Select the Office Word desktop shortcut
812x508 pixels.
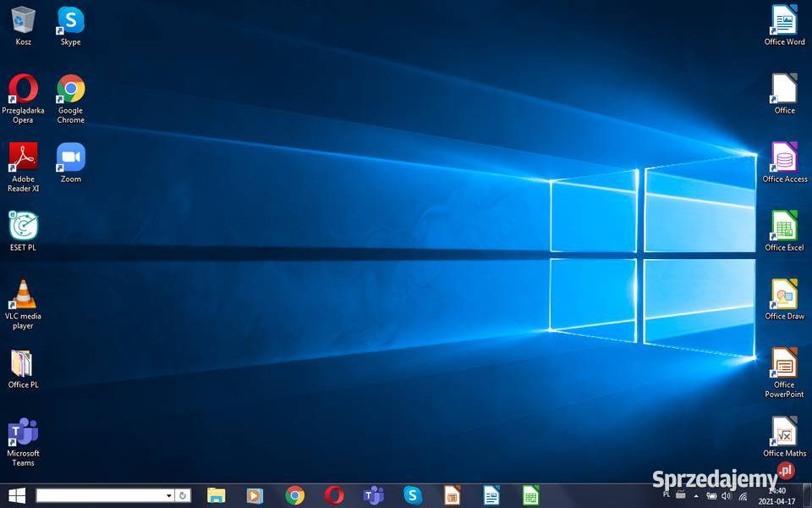784,26
